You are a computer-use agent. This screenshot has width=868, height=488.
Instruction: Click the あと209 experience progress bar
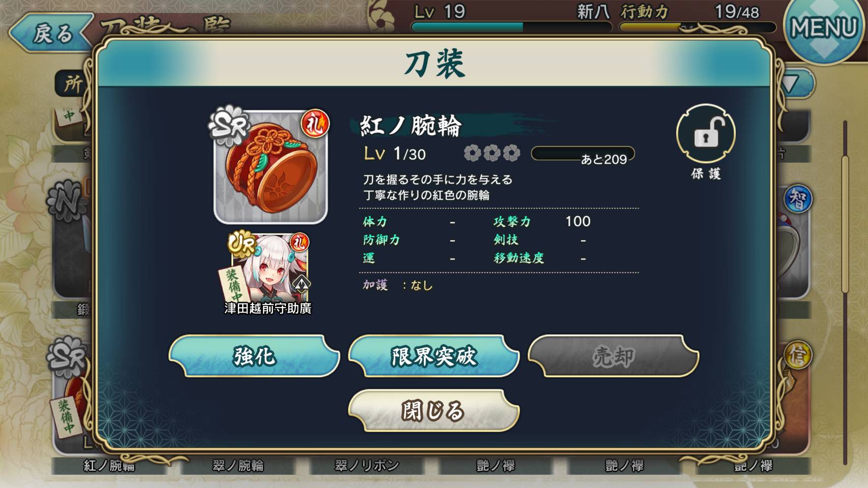[x=583, y=154]
